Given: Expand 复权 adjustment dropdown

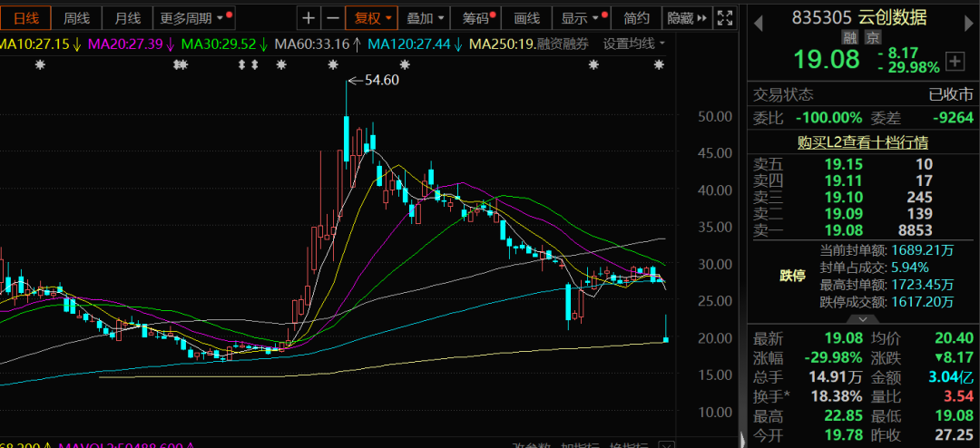Looking at the screenshot, I should pyautogui.click(x=373, y=18).
